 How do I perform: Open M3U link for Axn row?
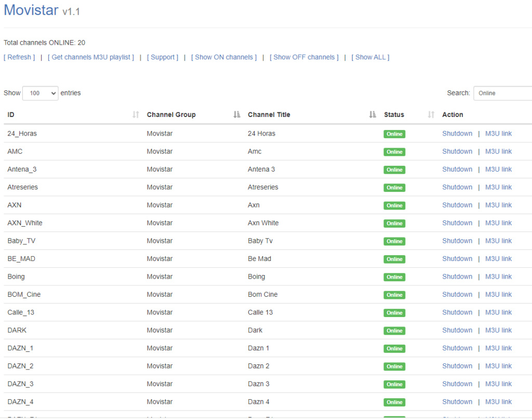pyautogui.click(x=498, y=205)
